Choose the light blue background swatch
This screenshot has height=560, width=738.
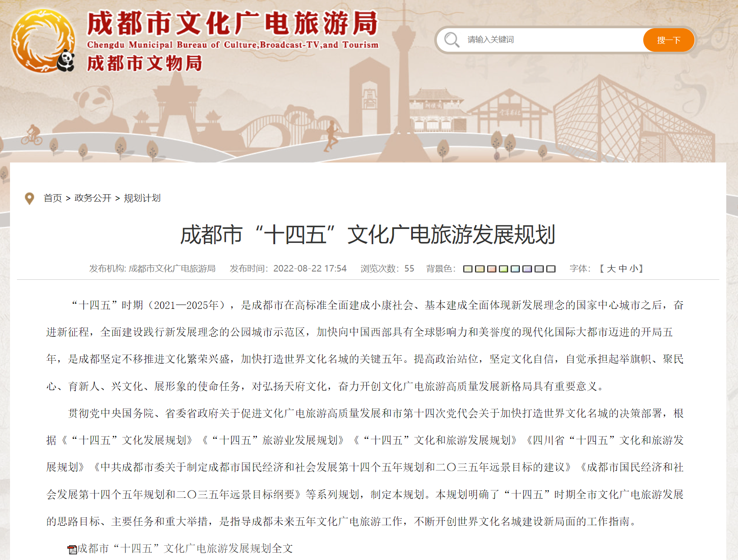[x=515, y=269]
